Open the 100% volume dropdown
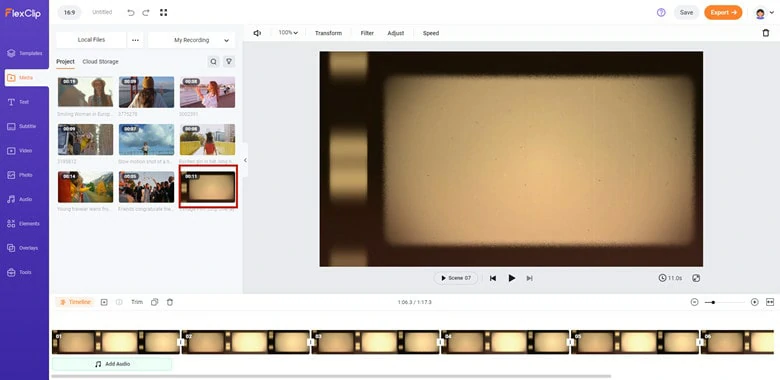This screenshot has width=780, height=380. [288, 33]
